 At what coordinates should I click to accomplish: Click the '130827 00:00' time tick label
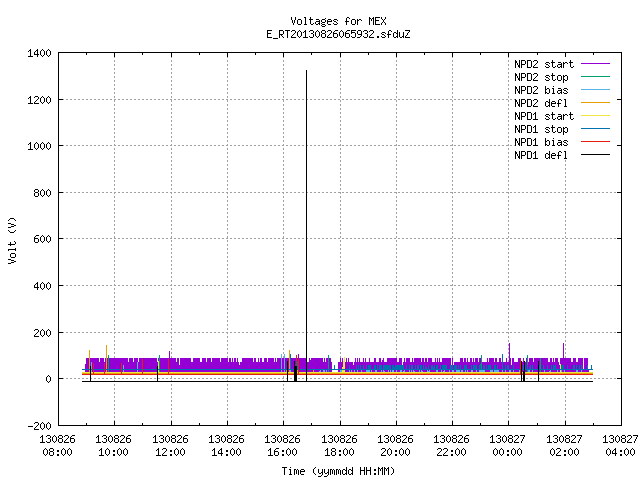[x=507, y=446]
